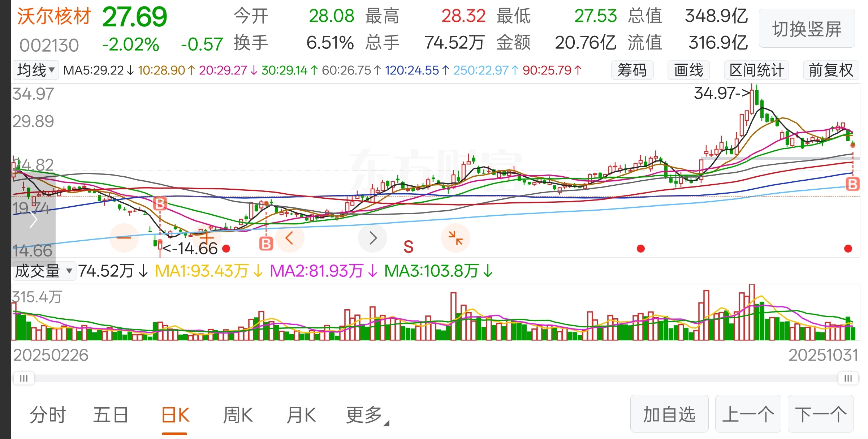Switch to the 分时 tab
Viewport: 868px width, 439px height.
pos(48,415)
